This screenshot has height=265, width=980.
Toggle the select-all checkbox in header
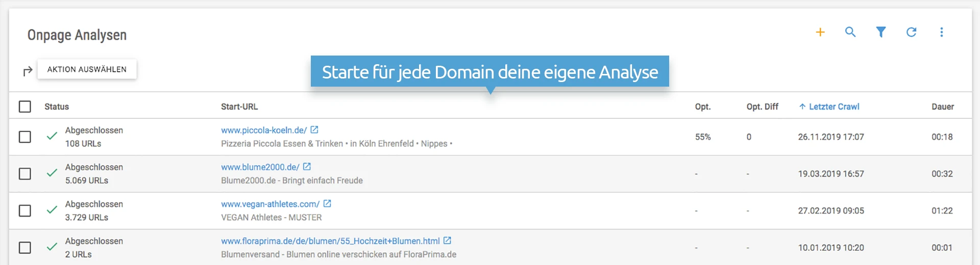(25, 107)
